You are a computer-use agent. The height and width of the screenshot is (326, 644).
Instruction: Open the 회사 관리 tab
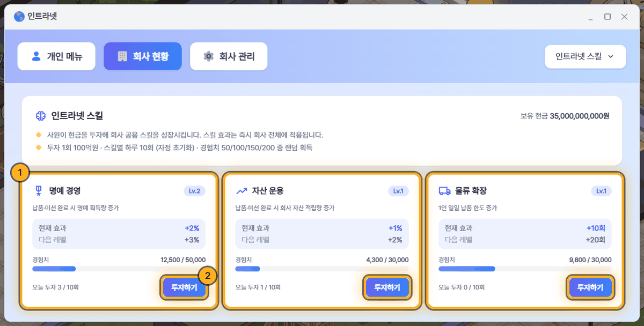pyautogui.click(x=229, y=56)
